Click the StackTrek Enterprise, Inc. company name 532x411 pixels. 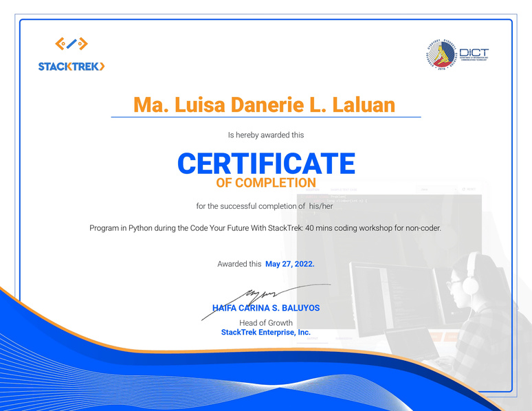click(x=266, y=333)
